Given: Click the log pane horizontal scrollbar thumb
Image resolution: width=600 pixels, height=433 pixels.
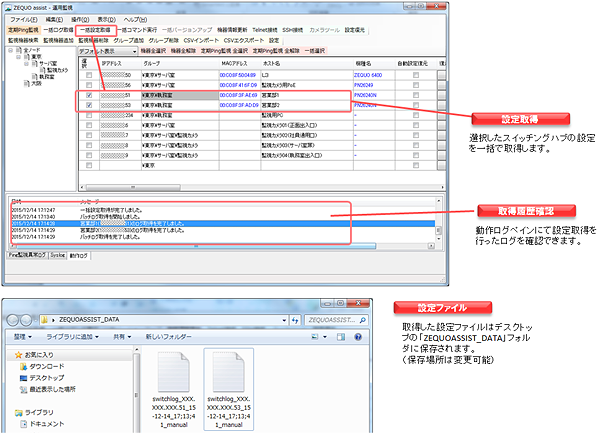Looking at the screenshot, I should pyautogui.click(x=194, y=246).
